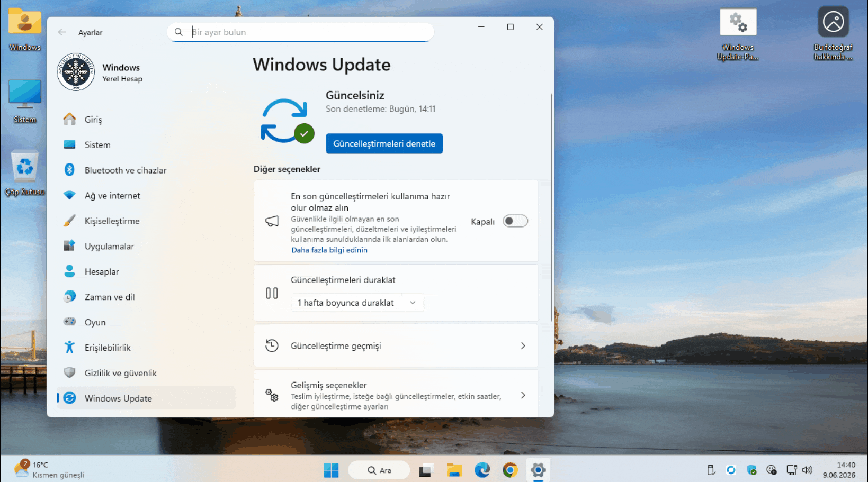Click the Oyun gamepad icon
The image size is (868, 482).
(69, 322)
